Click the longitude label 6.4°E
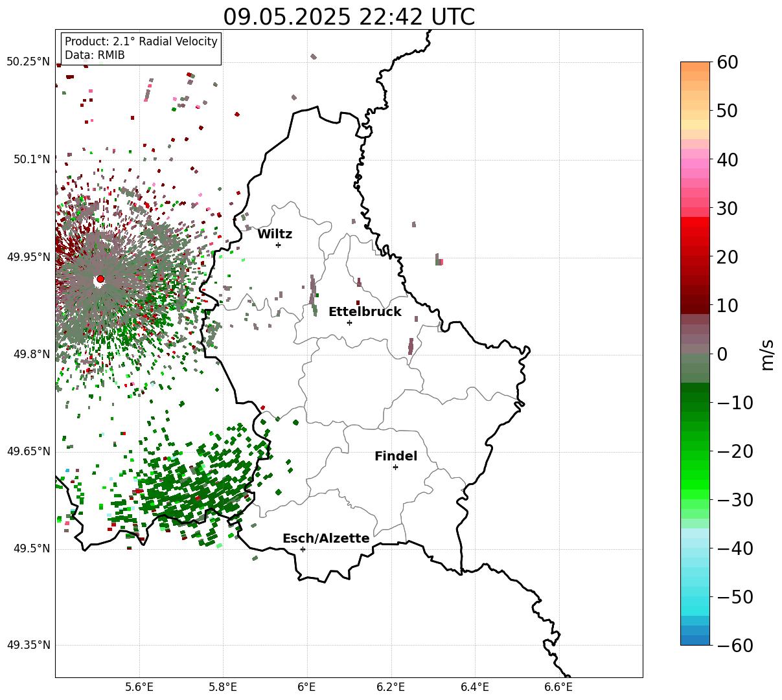The height and width of the screenshot is (700, 782). click(475, 687)
